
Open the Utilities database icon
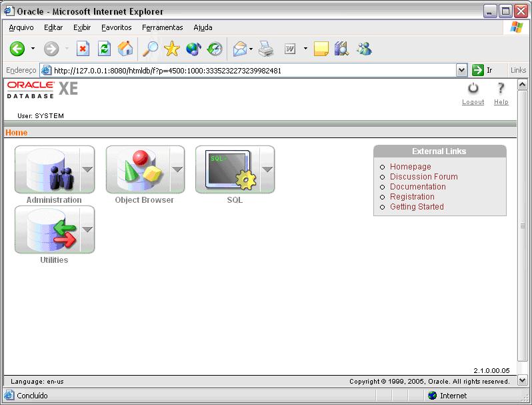[x=47, y=230]
